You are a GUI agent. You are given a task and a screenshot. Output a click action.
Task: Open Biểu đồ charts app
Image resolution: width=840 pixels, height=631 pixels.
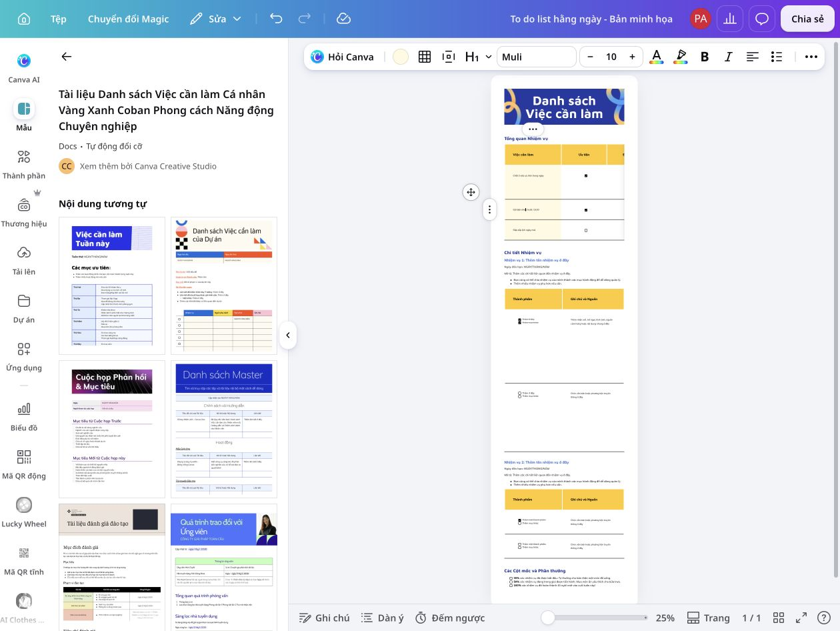point(24,417)
